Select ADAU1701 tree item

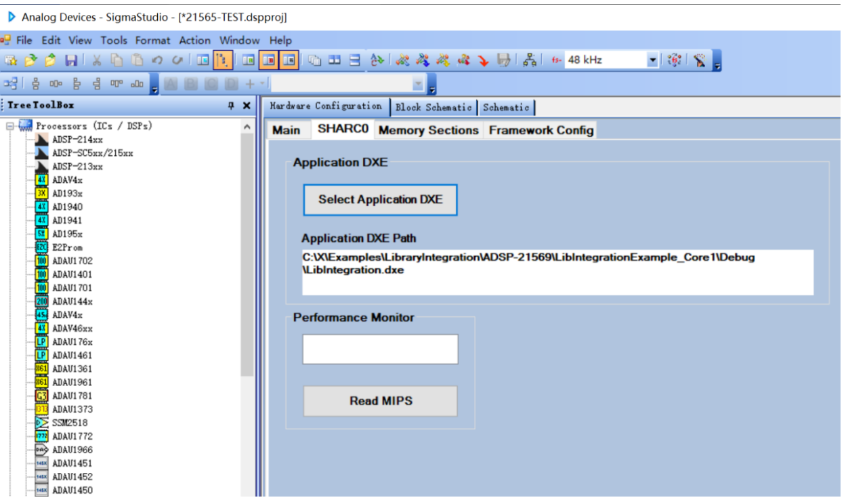(72, 288)
